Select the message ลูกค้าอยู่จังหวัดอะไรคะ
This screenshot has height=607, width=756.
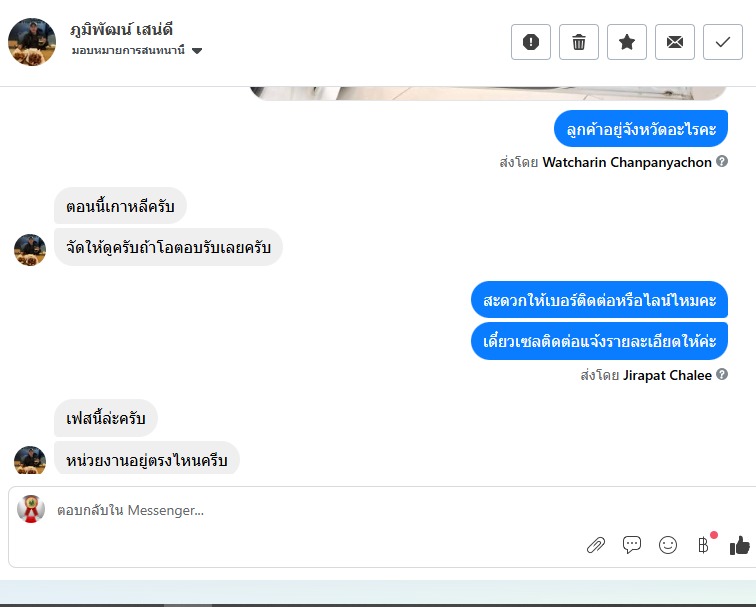[x=641, y=129]
